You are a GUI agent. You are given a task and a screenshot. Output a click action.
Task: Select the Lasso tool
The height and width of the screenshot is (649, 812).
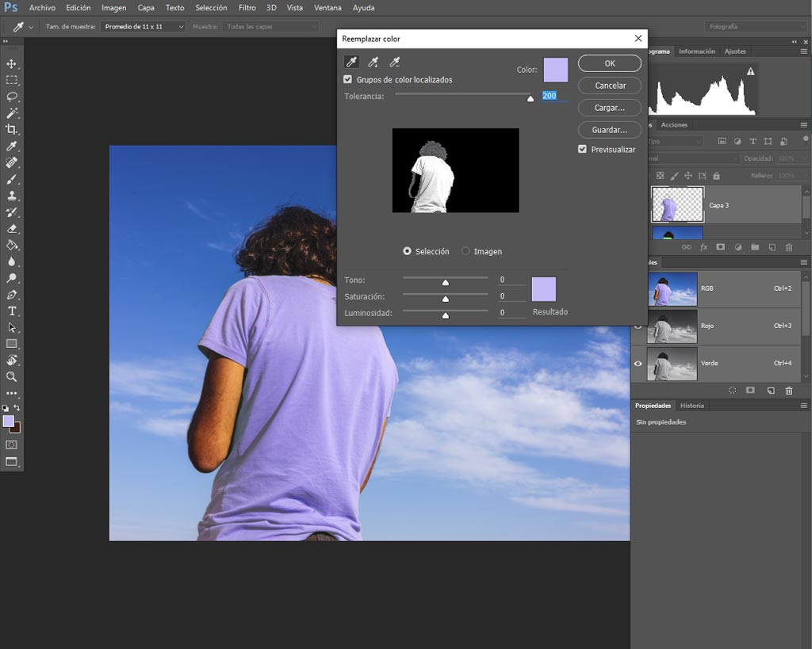point(11,97)
